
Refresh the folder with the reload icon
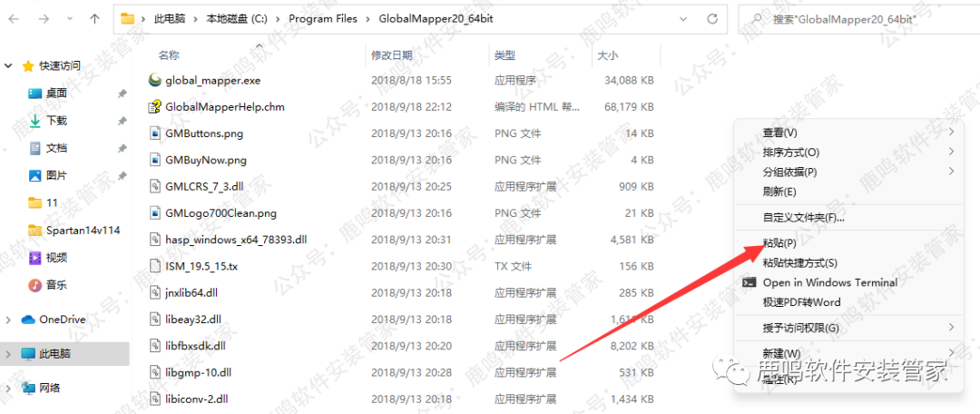pyautogui.click(x=712, y=19)
